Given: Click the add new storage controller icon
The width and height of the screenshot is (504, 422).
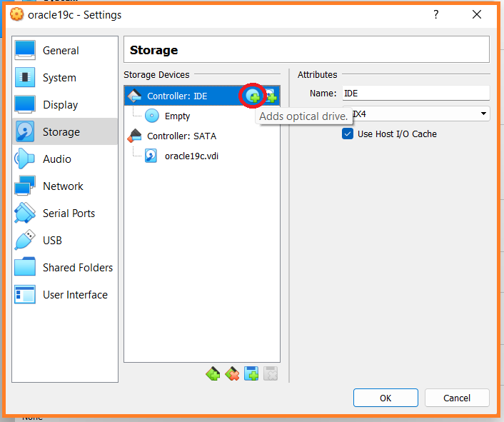Looking at the screenshot, I should click(x=213, y=373).
